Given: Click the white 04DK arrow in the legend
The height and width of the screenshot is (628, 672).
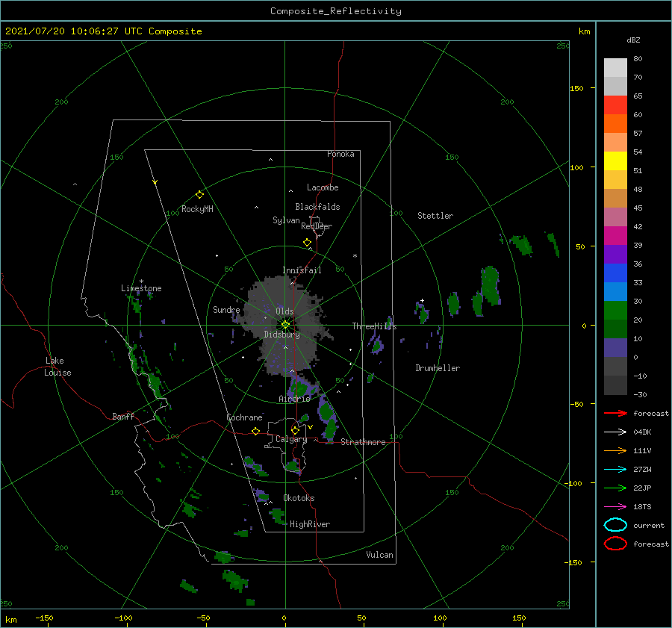Looking at the screenshot, I should point(615,432).
